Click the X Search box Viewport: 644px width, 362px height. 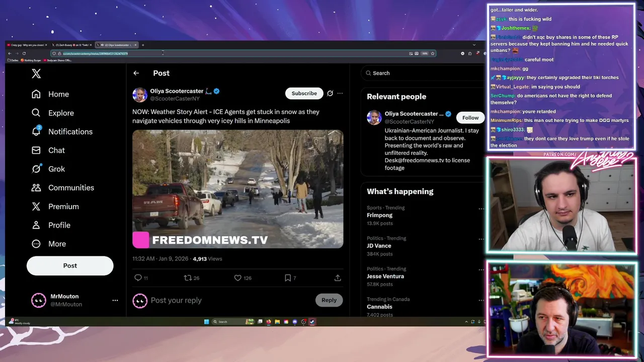click(423, 73)
